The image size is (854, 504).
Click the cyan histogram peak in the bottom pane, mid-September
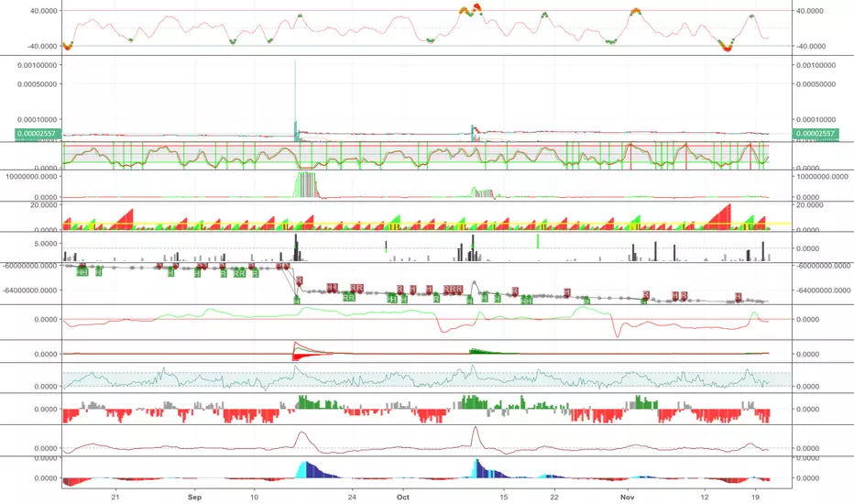tap(301, 470)
